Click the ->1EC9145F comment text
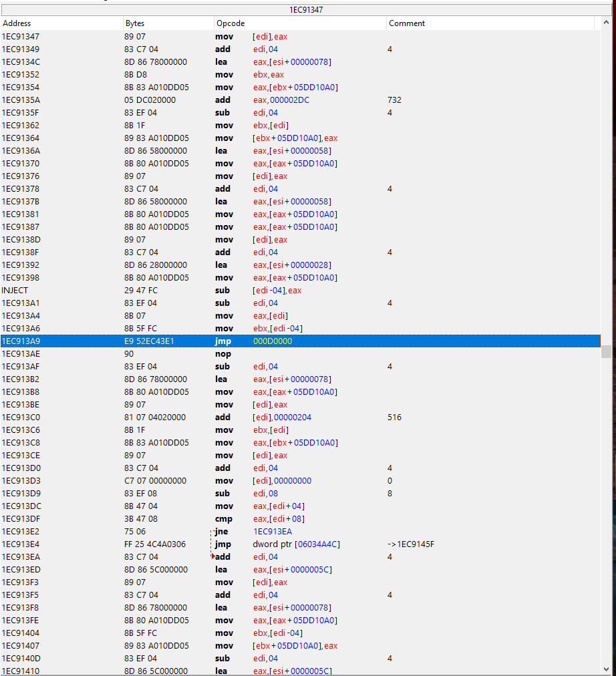The width and height of the screenshot is (616, 676). 411,544
